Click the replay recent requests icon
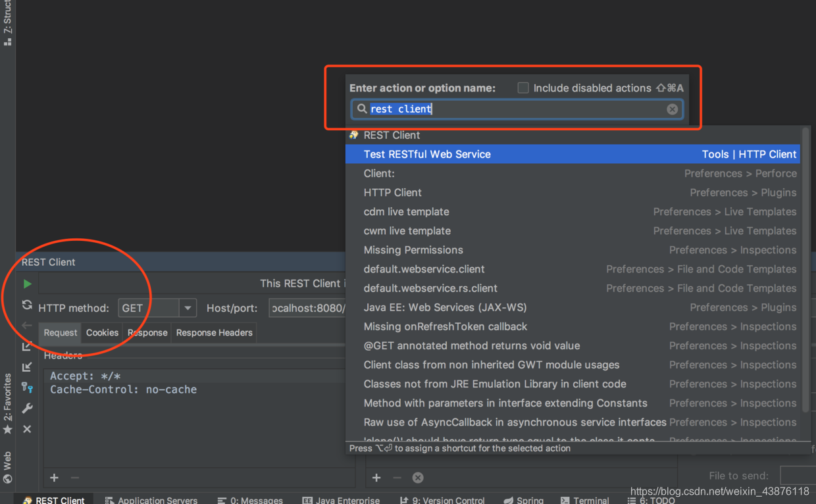Viewport: 816px width, 504px height. (27, 305)
